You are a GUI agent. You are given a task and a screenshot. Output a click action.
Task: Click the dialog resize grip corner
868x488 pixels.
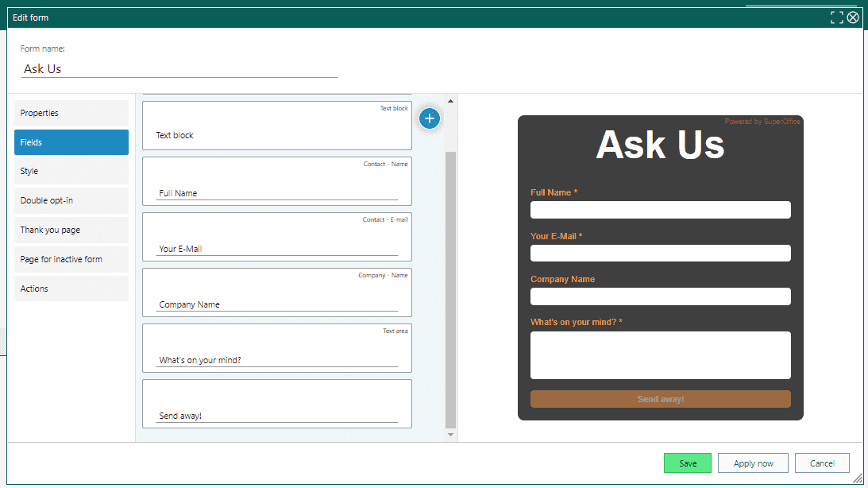858,478
